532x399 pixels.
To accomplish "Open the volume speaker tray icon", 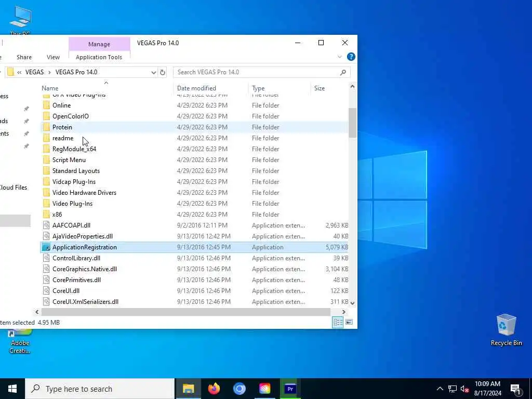I will (x=464, y=389).
